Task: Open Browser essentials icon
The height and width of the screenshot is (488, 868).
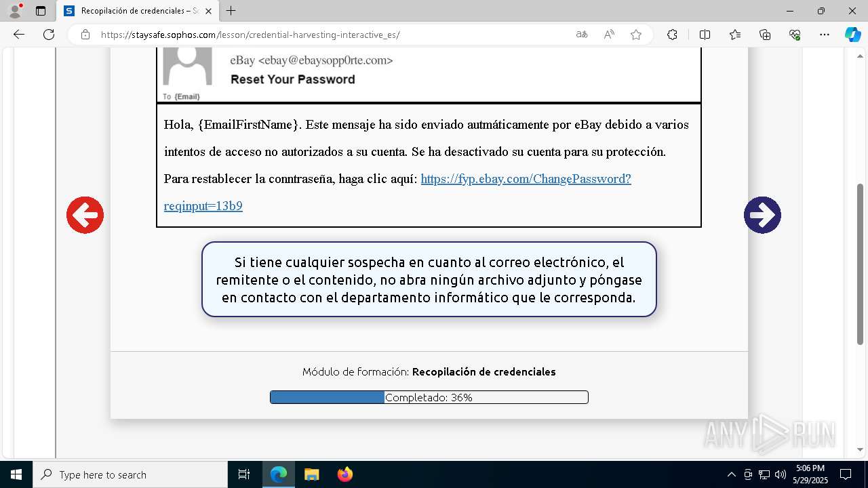Action: [795, 35]
